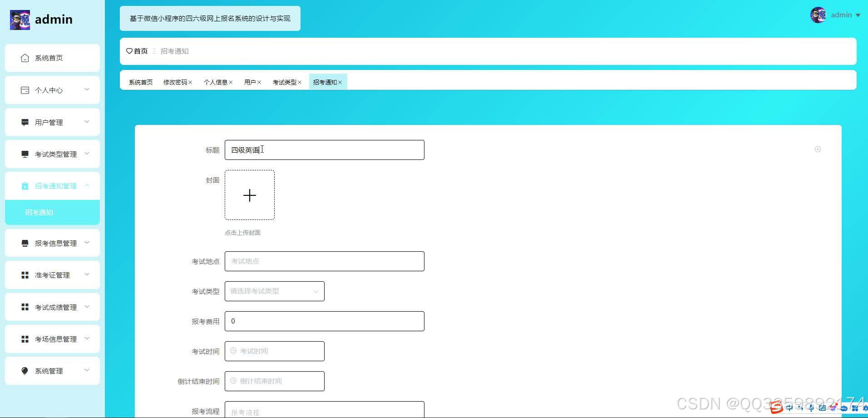Click the grid icon beside 准考证管理
Image resolution: width=868 pixels, height=418 pixels.
[25, 275]
